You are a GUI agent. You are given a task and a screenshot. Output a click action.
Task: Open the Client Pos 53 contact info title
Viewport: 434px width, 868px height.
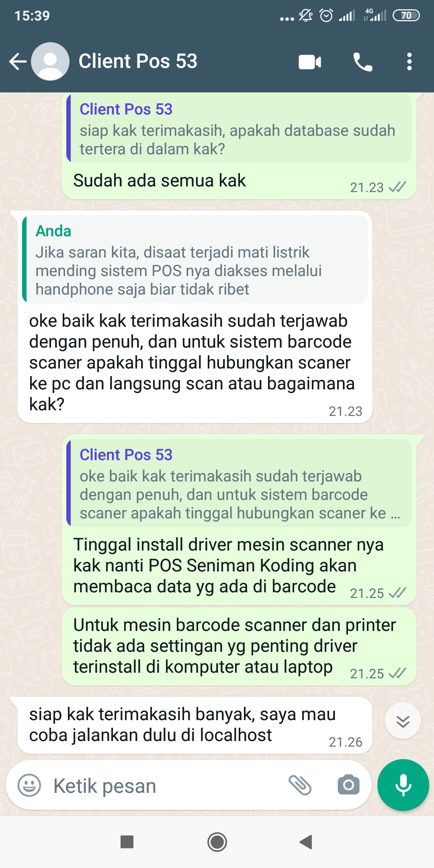[138, 61]
